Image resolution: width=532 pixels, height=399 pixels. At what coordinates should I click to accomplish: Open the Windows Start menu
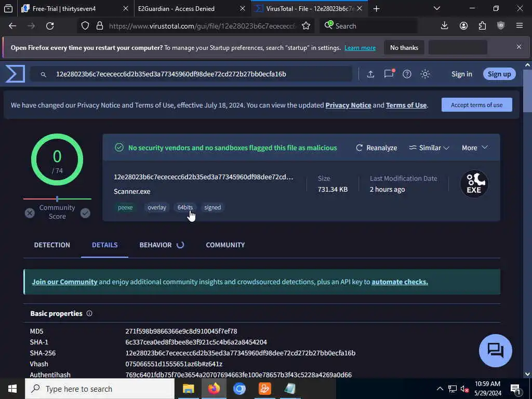pyautogui.click(x=12, y=389)
